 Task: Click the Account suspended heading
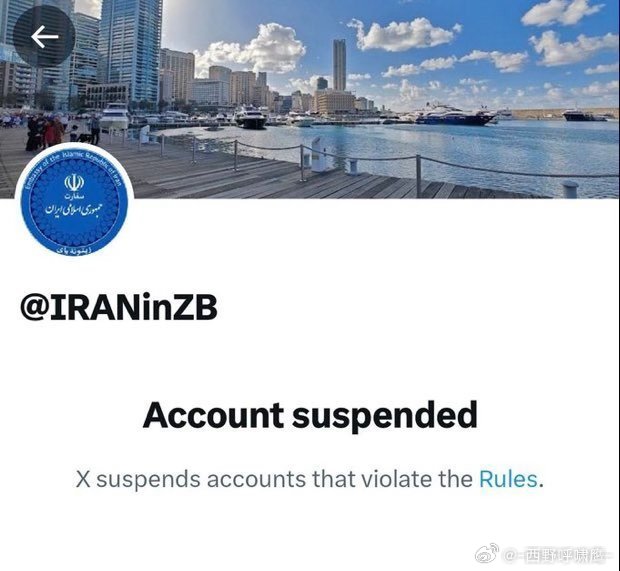point(310,415)
